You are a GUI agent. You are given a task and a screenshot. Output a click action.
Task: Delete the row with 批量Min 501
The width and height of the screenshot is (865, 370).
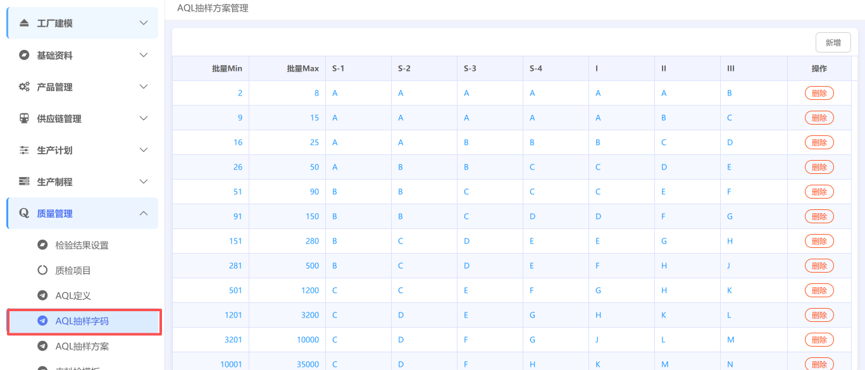pyautogui.click(x=819, y=290)
